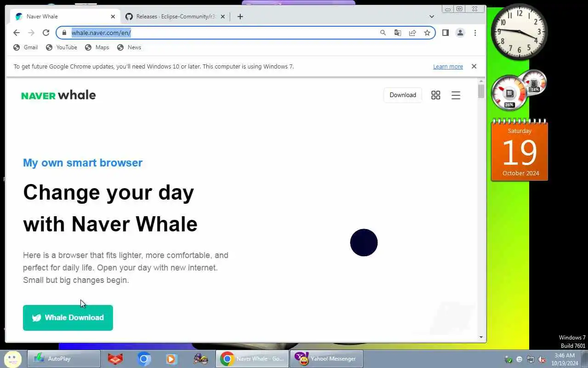This screenshot has height=368, width=588.
Task: Open the Google Translate icon in address bar
Action: pyautogui.click(x=397, y=33)
